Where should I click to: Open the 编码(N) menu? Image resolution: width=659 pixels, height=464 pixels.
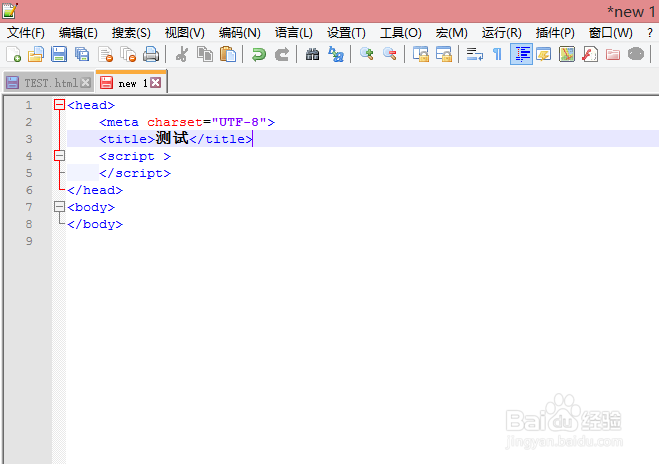pyautogui.click(x=240, y=32)
